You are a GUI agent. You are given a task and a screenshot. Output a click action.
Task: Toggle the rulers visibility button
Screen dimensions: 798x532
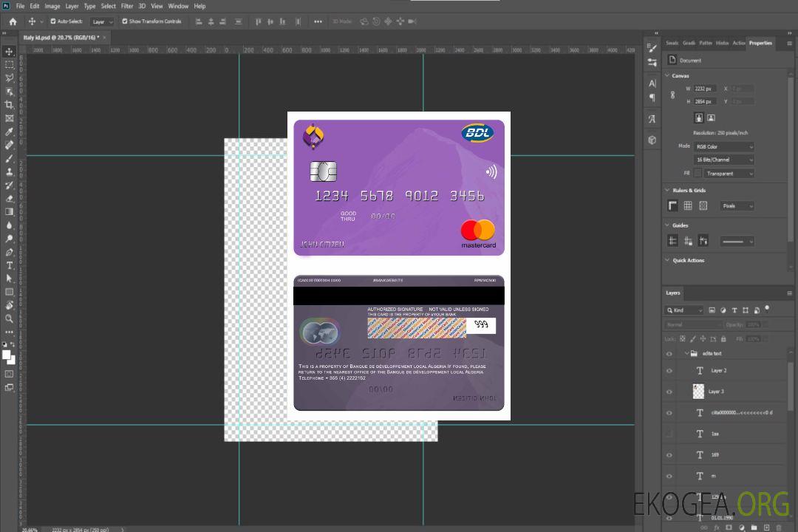click(673, 205)
